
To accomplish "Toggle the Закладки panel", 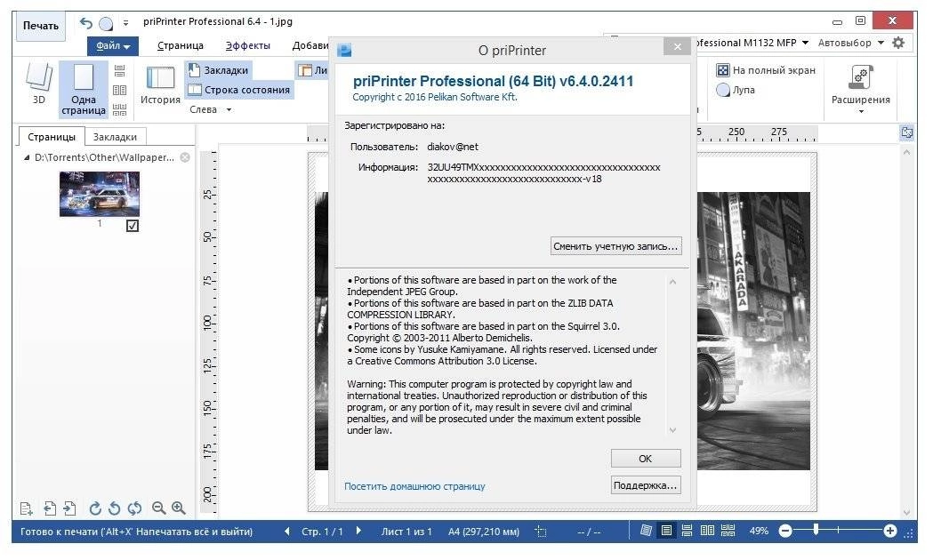I will [x=219, y=70].
